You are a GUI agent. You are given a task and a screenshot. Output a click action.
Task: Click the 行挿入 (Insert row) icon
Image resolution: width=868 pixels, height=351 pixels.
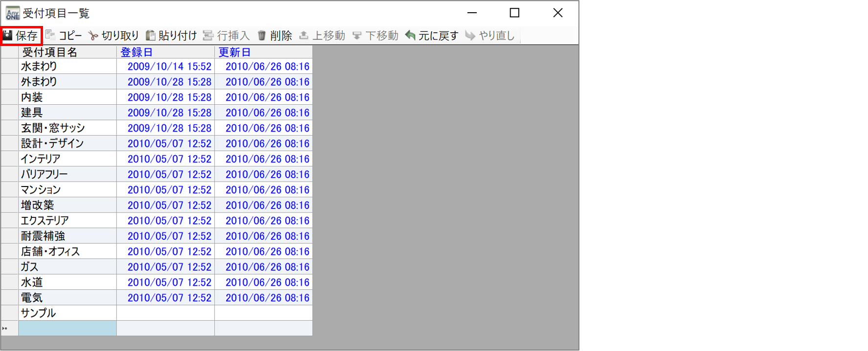208,35
